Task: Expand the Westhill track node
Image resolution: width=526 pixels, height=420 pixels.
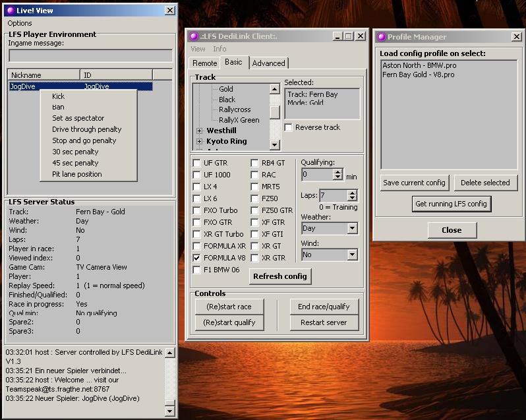Action: [x=199, y=131]
